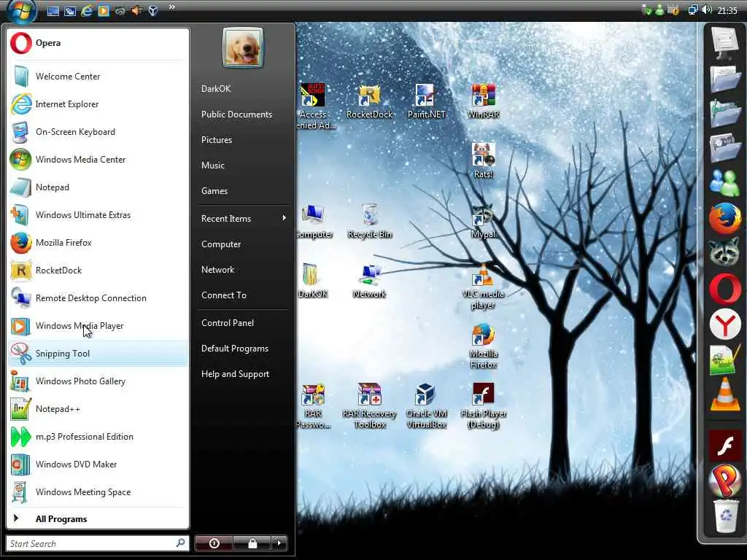Click Internet Explorer quick launch icon
Screen dimensions: 747x560
tap(86, 10)
